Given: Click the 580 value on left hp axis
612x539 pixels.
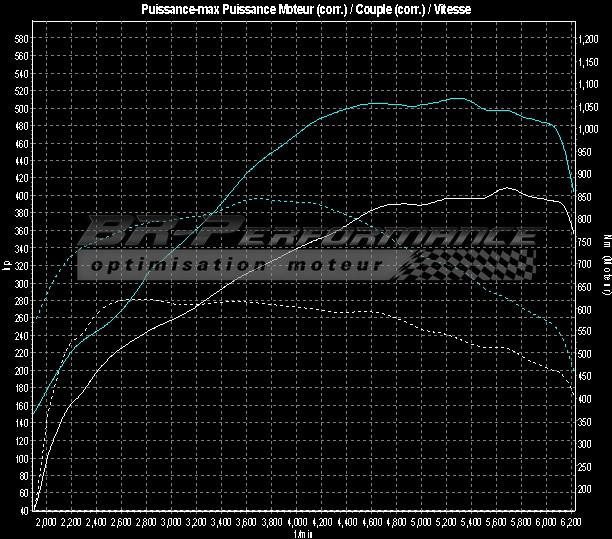Looking at the screenshot, I should tap(22, 38).
